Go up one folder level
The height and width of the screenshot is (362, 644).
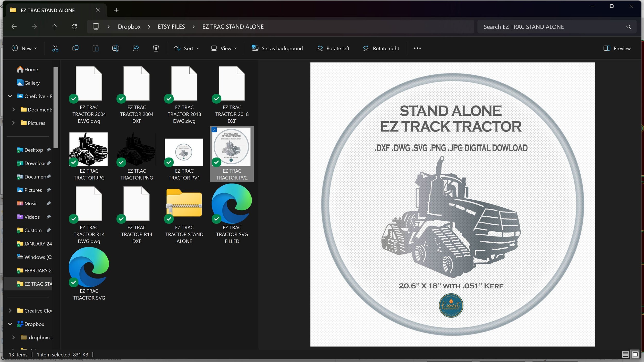pos(54,27)
